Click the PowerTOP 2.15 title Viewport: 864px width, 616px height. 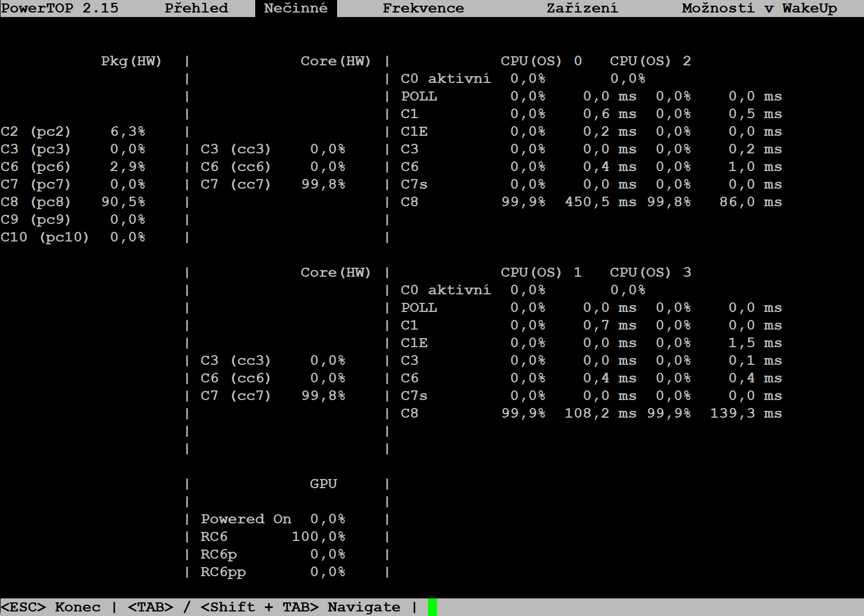[60, 9]
